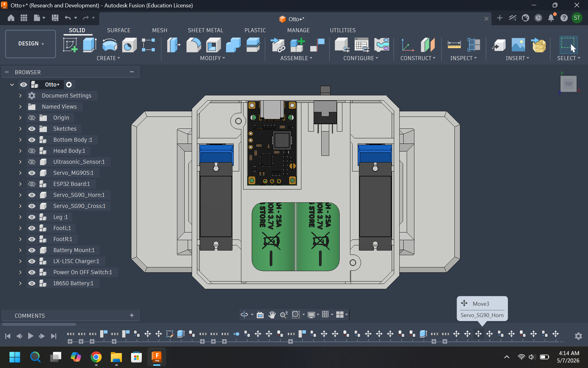This screenshot has width=588, height=368.
Task: Collapse the BROWSER panel
Action: click(x=7, y=72)
